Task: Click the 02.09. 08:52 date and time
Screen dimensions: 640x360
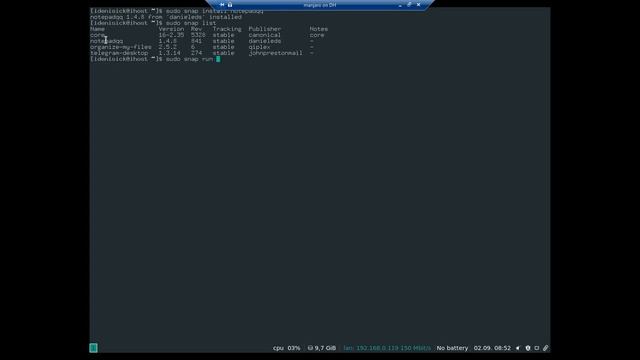Action: pos(492,348)
